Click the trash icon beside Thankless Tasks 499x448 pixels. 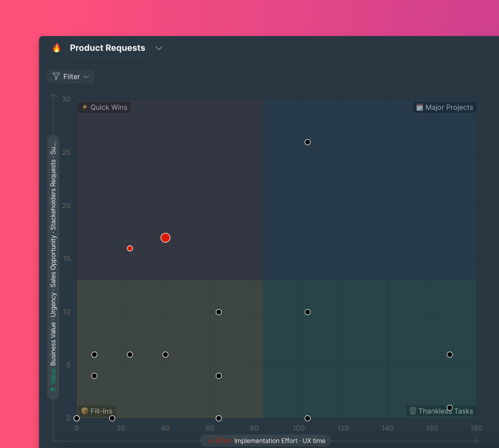tap(413, 411)
